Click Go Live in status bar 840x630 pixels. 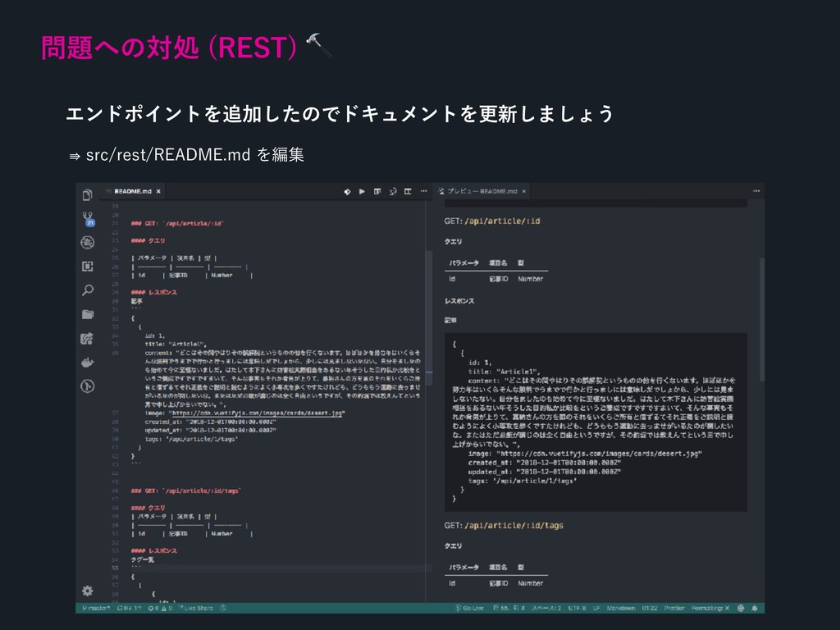point(469,608)
